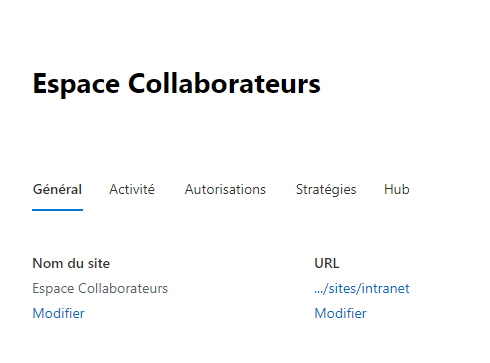Switch to the Activité tab

pyautogui.click(x=132, y=189)
